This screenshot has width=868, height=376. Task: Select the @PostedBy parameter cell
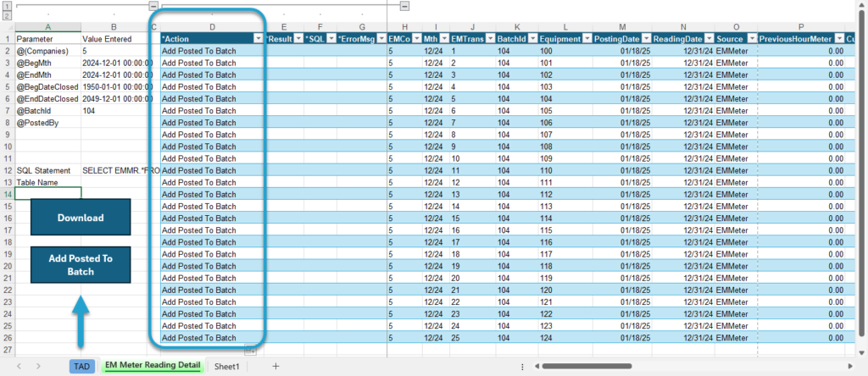[x=48, y=123]
